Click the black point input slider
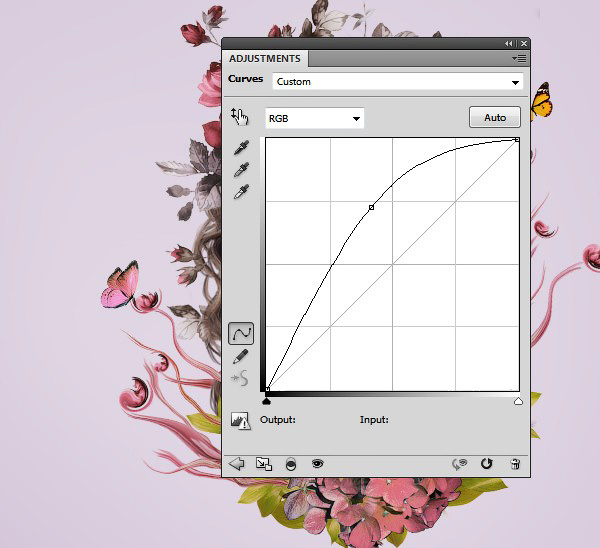Viewport: 600px width, 548px height. click(x=267, y=401)
